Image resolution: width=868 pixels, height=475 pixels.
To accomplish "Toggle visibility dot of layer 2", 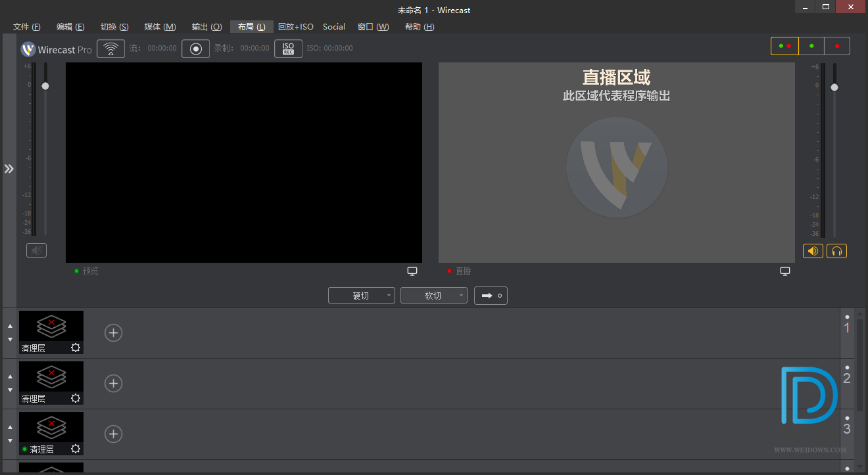I will pos(847,367).
